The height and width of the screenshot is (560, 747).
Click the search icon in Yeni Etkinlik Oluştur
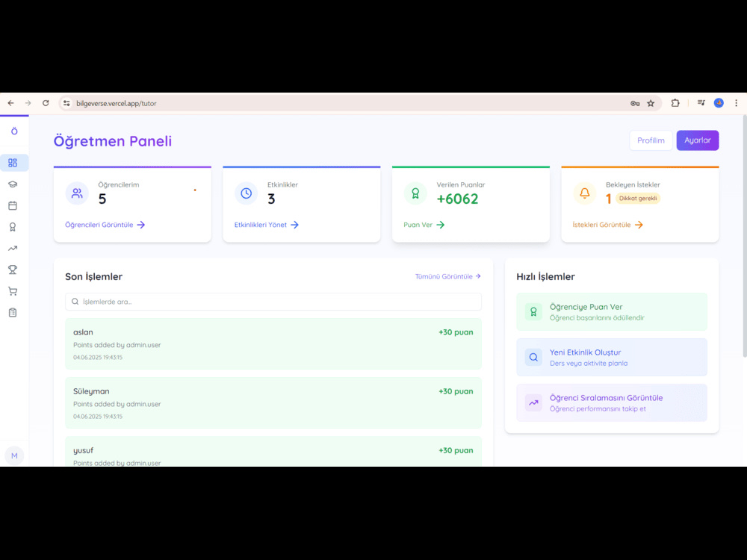coord(533,357)
